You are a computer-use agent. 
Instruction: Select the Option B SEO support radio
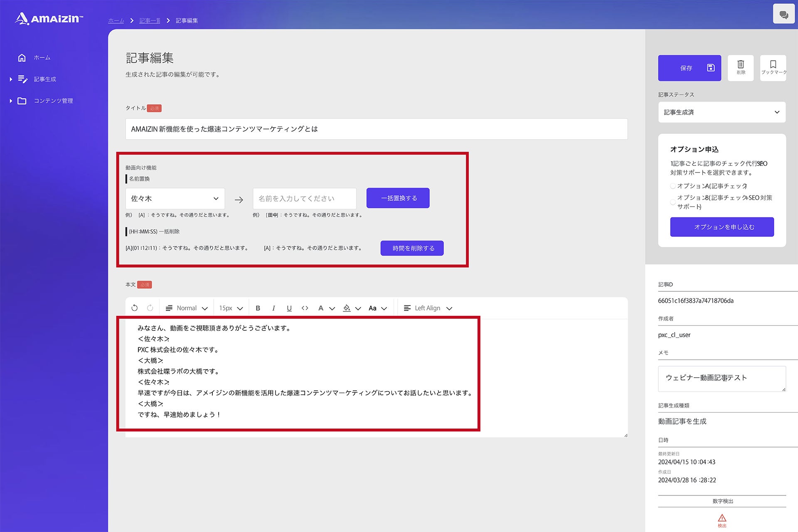coord(673,202)
